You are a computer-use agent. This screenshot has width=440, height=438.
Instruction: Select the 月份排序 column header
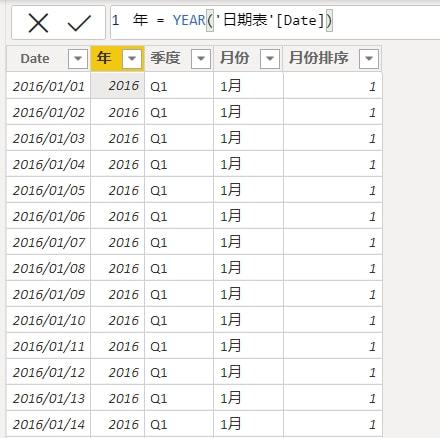pos(319,58)
